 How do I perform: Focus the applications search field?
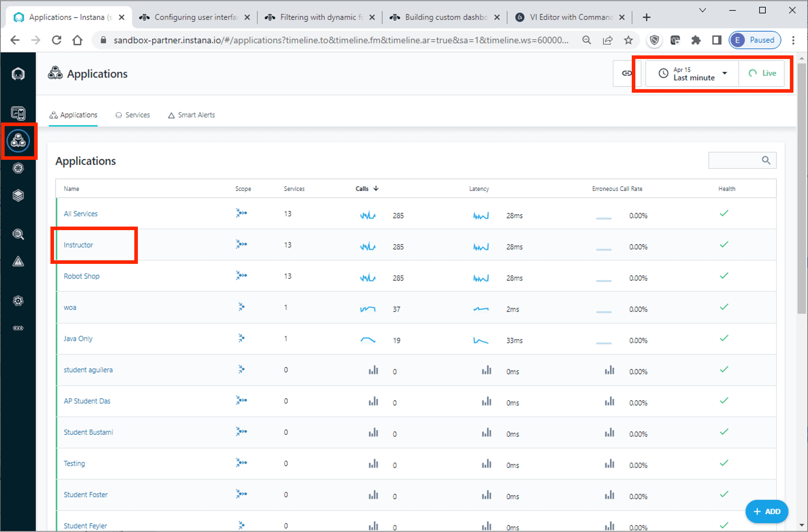(x=734, y=161)
